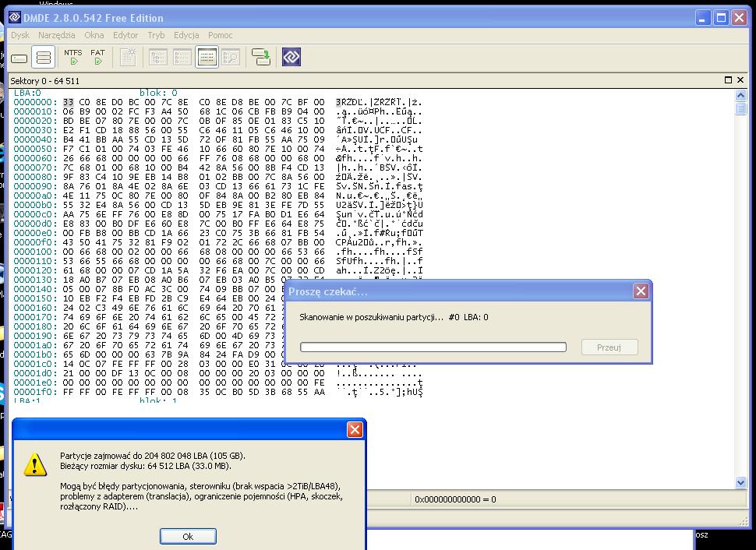Click the hex view scroll-up arrow
Image resolution: width=756 pixels, height=550 pixels.
pos(740,96)
